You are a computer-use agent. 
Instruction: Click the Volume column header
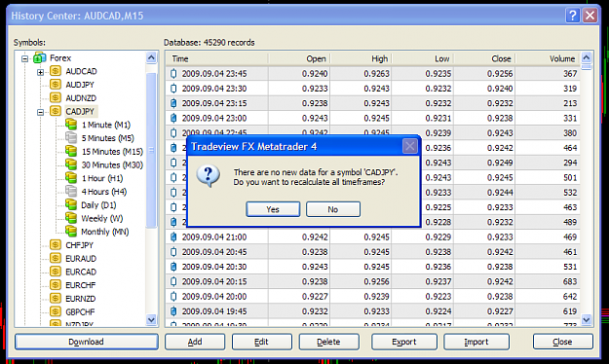548,58
